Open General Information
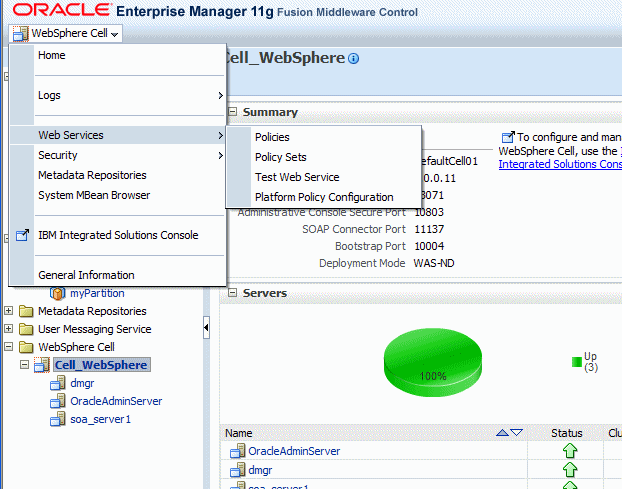Image resolution: width=622 pixels, height=489 pixels. pyautogui.click(x=86, y=275)
